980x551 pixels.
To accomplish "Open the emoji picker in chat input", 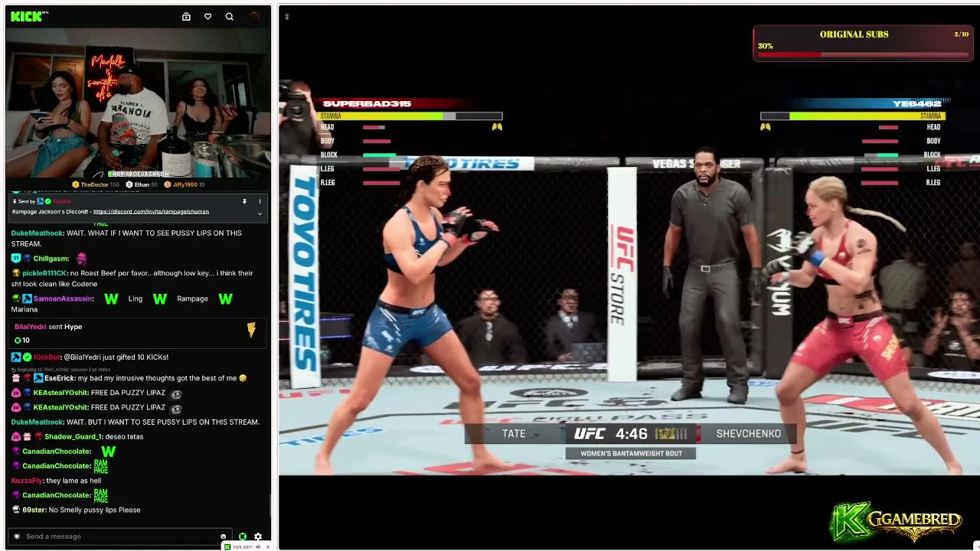I will pyautogui.click(x=224, y=536).
